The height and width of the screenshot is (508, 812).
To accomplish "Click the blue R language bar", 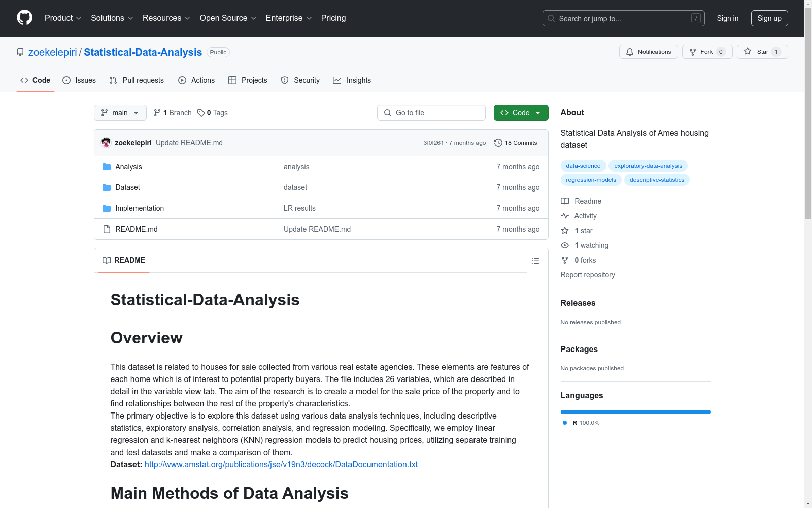I will pyautogui.click(x=635, y=412).
